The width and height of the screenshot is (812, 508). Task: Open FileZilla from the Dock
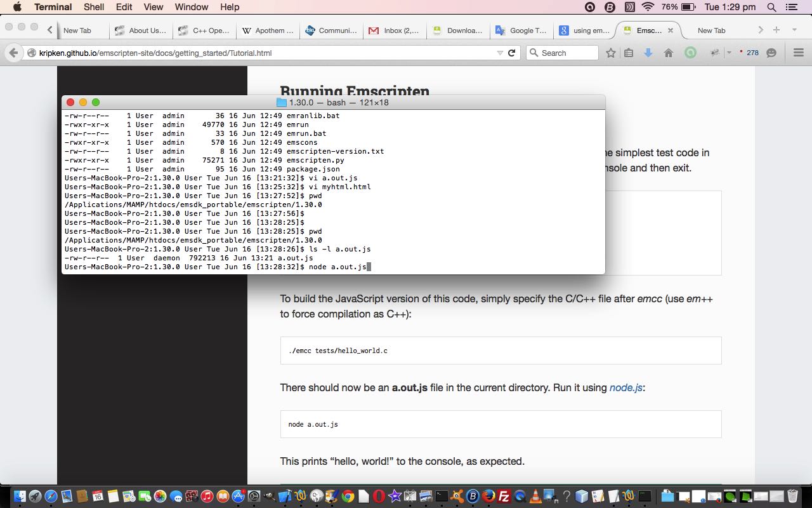coord(504,497)
